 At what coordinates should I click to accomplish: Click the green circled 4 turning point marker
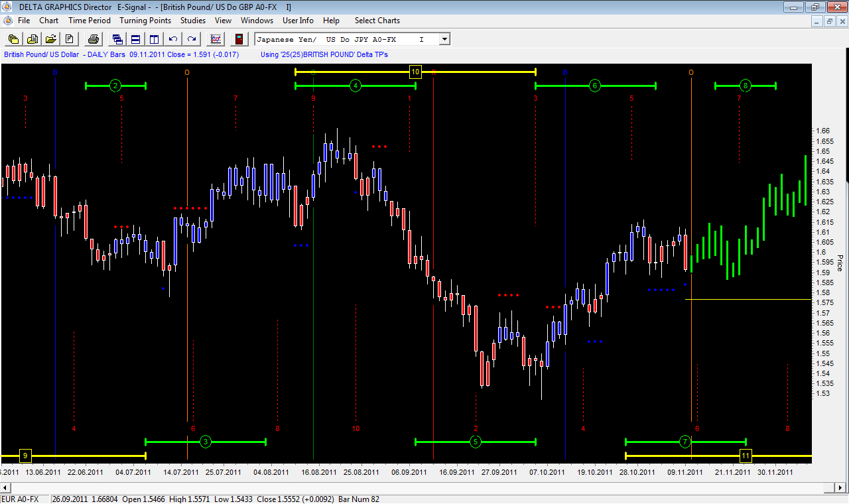[356, 86]
